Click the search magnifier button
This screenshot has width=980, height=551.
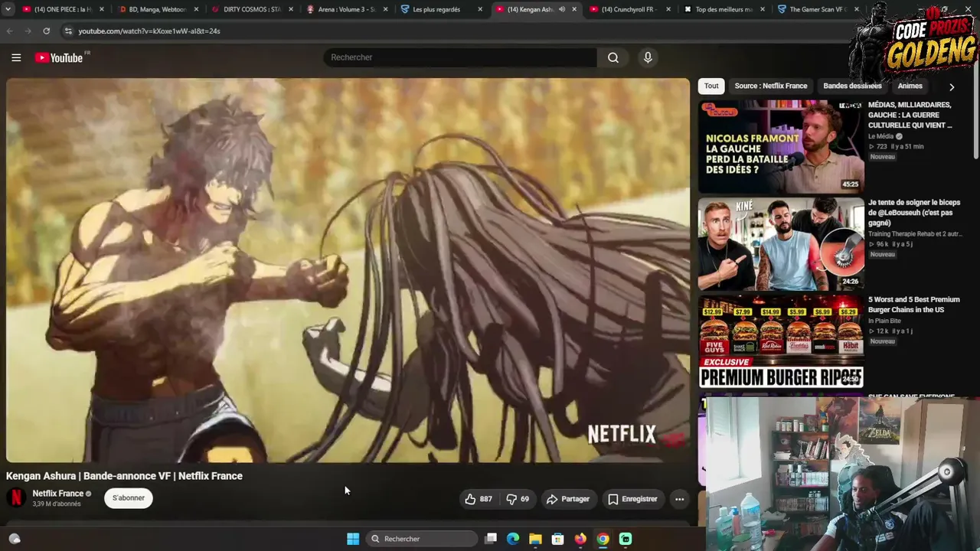point(613,57)
